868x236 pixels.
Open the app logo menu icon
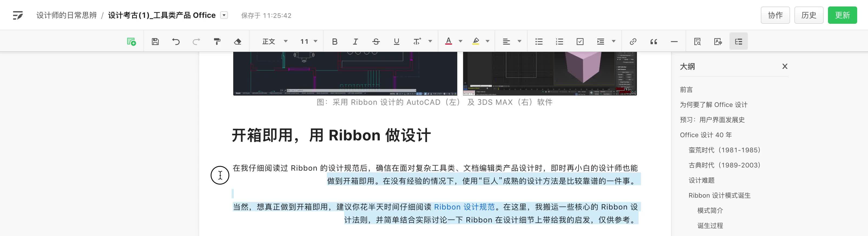click(x=18, y=15)
